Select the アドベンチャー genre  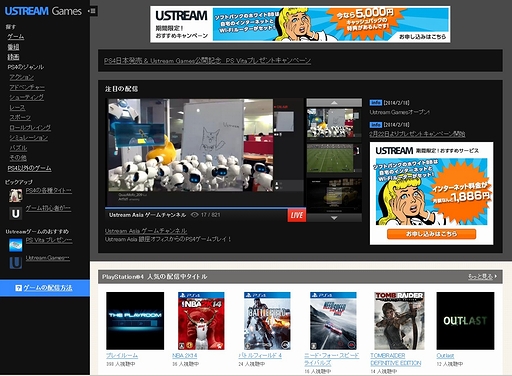[x=27, y=87]
